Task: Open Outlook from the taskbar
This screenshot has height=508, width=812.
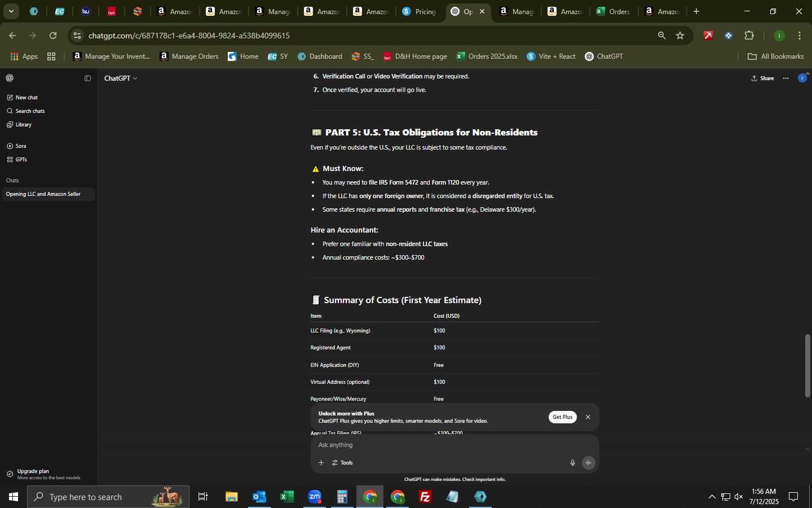Action: [259, 497]
